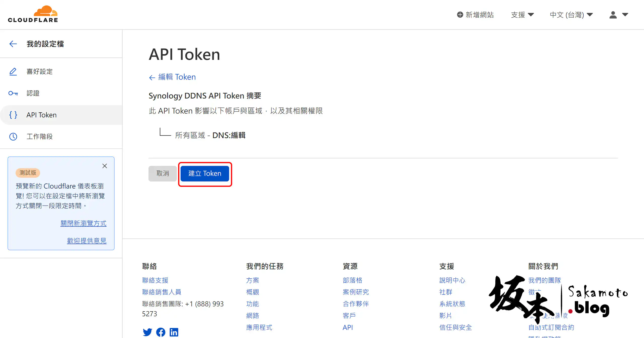The image size is (644, 338).
Task: Open the Facebook icon in footer
Action: (161, 332)
